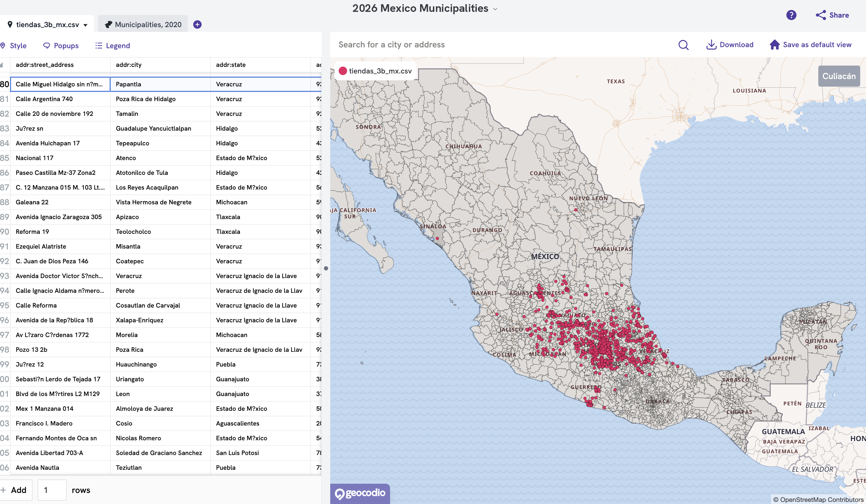The image size is (866, 504).
Task: Select the Calle Argentina 740 cell
Action: (60, 99)
